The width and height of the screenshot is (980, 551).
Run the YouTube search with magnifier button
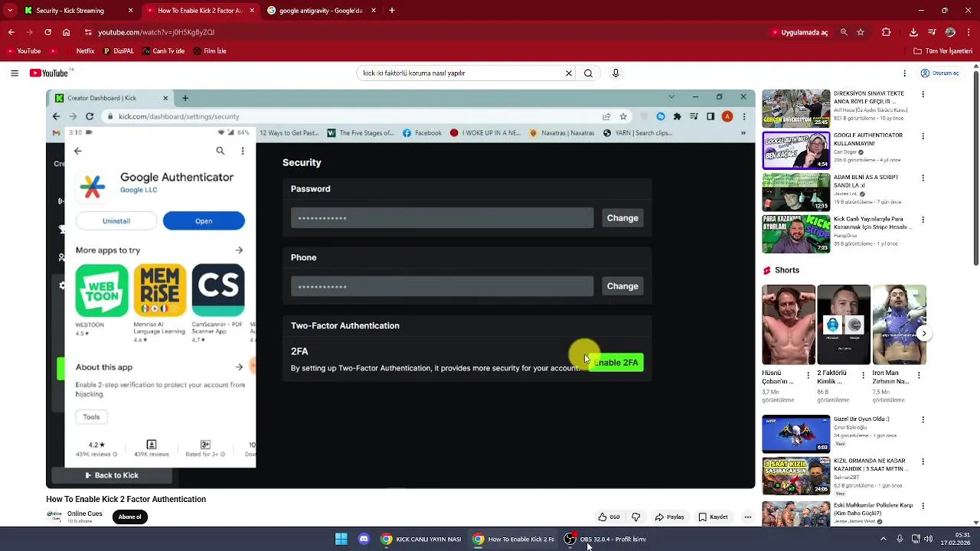[588, 73]
